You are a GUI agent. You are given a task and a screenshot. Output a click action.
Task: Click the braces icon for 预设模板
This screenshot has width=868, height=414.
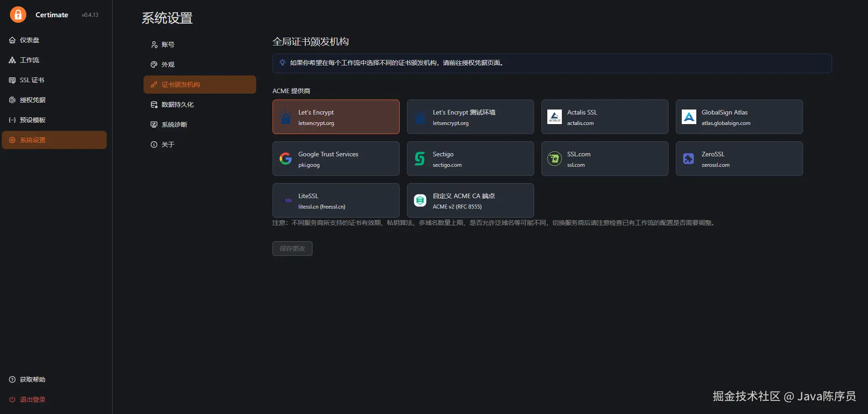(x=12, y=120)
